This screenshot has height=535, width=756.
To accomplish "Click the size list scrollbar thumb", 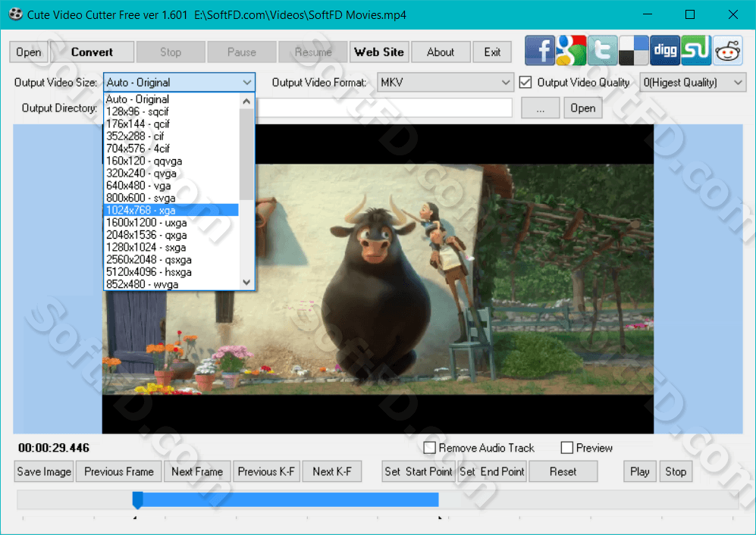I will pos(246,154).
